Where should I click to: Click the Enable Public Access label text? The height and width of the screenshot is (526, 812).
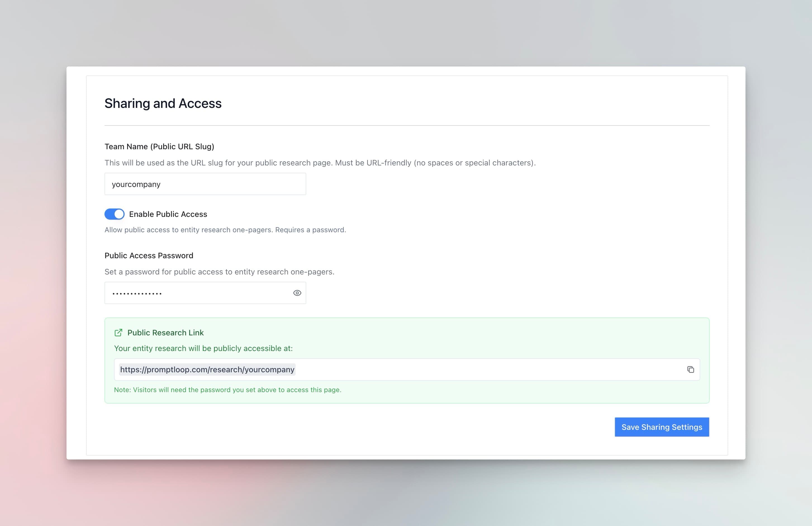coord(168,214)
